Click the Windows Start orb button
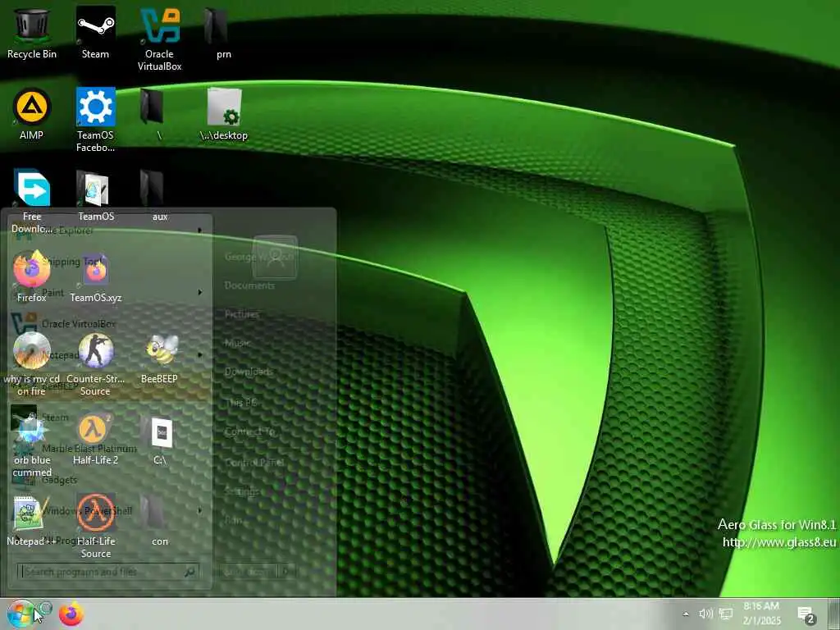This screenshot has height=630, width=840. [x=21, y=614]
